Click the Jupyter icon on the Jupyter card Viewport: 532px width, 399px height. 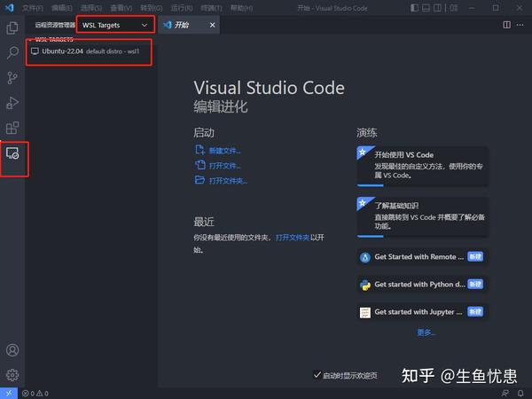[x=365, y=312]
